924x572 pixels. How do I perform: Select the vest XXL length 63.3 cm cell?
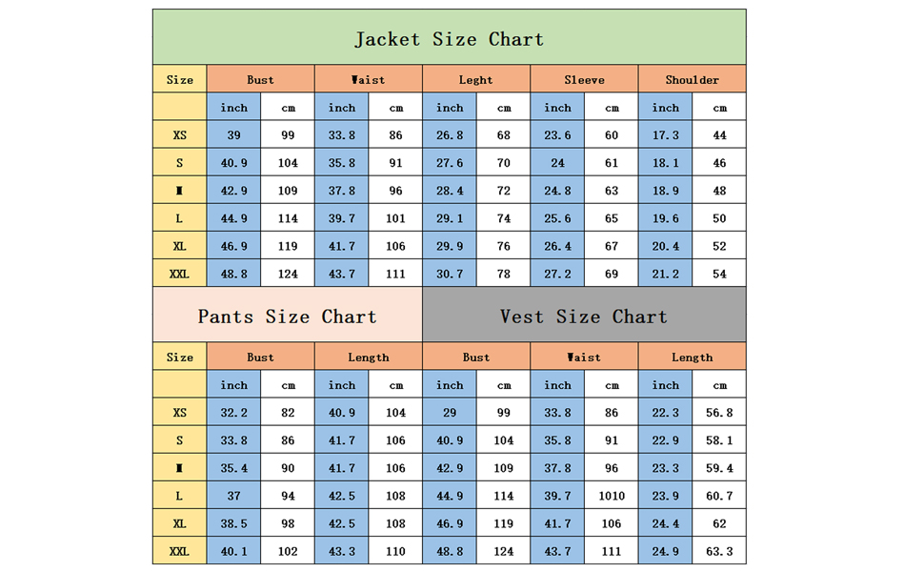[719, 551]
